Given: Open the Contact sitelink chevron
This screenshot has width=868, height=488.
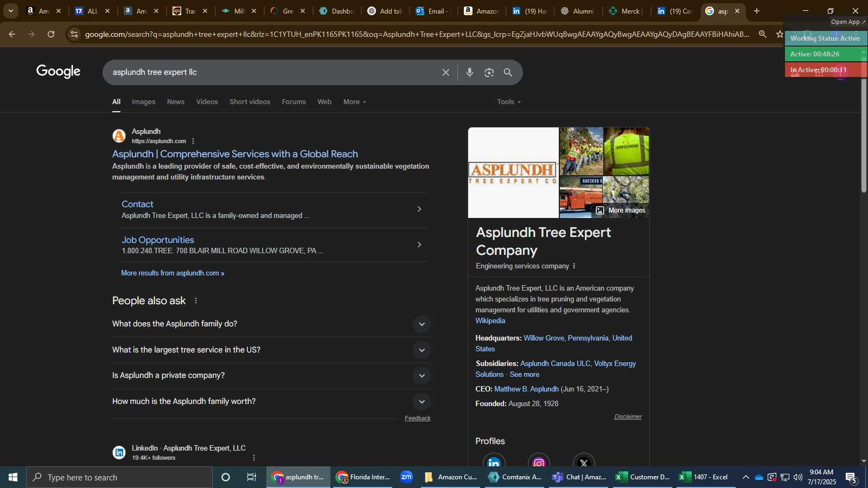Looking at the screenshot, I should [x=419, y=209].
